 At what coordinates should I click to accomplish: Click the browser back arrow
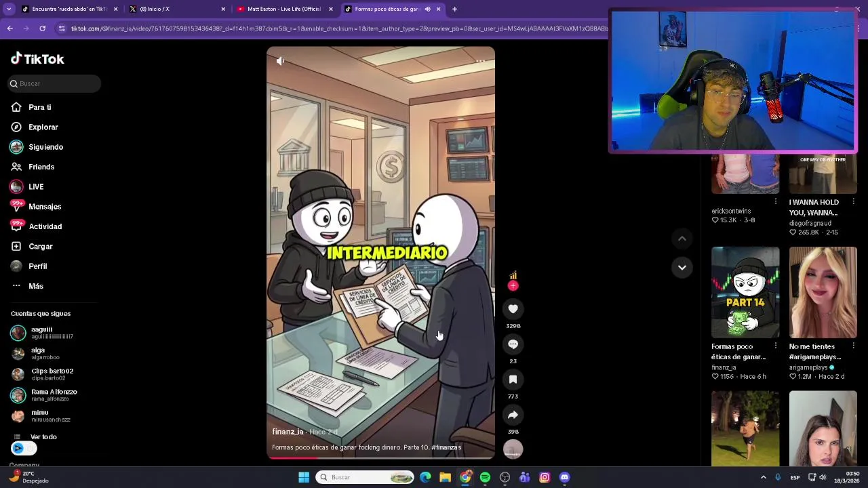click(x=9, y=28)
